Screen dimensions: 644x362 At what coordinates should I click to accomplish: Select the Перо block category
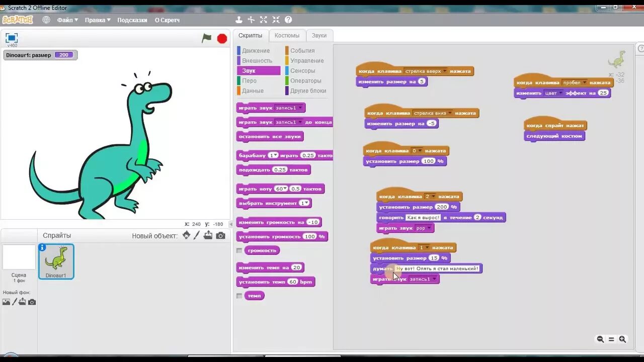(258, 81)
